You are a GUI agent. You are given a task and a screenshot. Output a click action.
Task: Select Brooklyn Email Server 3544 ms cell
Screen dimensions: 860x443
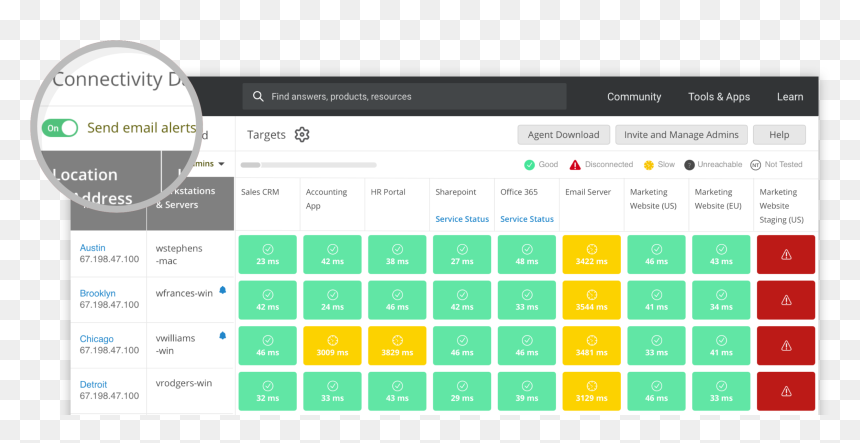coord(592,300)
